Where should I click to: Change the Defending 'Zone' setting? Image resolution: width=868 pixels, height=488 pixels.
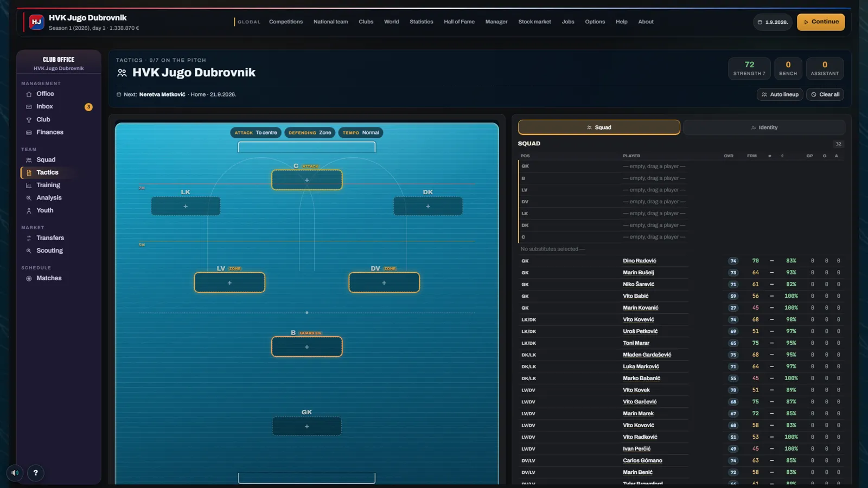(310, 133)
